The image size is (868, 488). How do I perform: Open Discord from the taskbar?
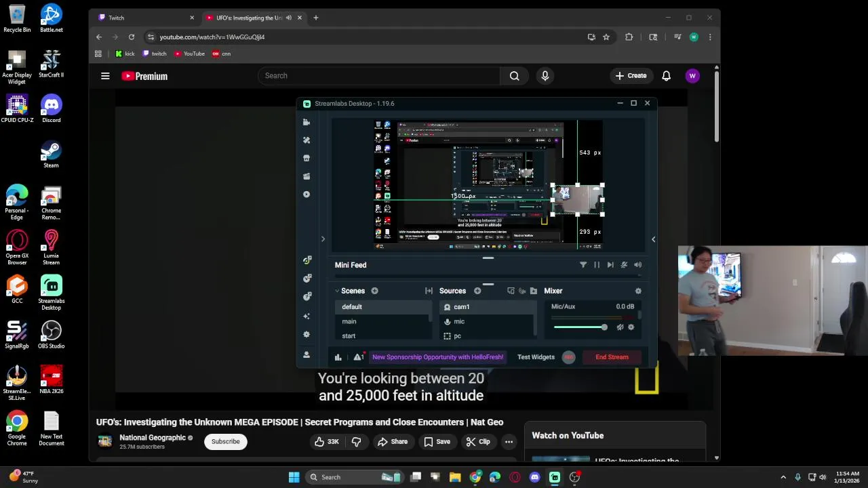click(534, 477)
